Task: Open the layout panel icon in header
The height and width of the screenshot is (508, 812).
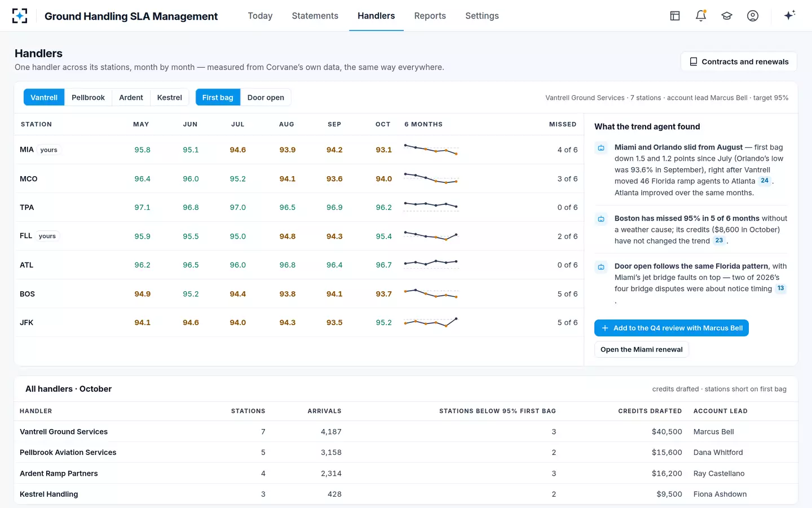Action: tap(675, 16)
